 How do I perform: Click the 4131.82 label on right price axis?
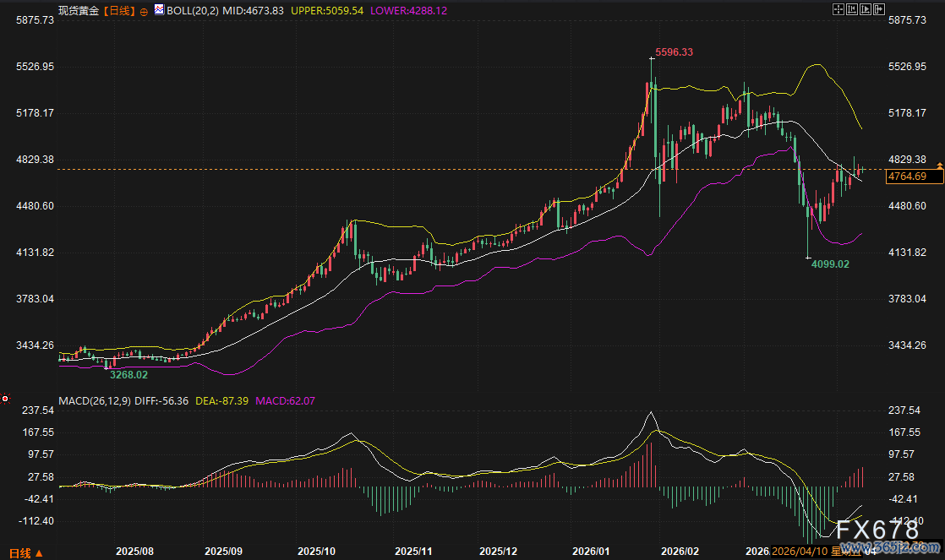coord(907,253)
